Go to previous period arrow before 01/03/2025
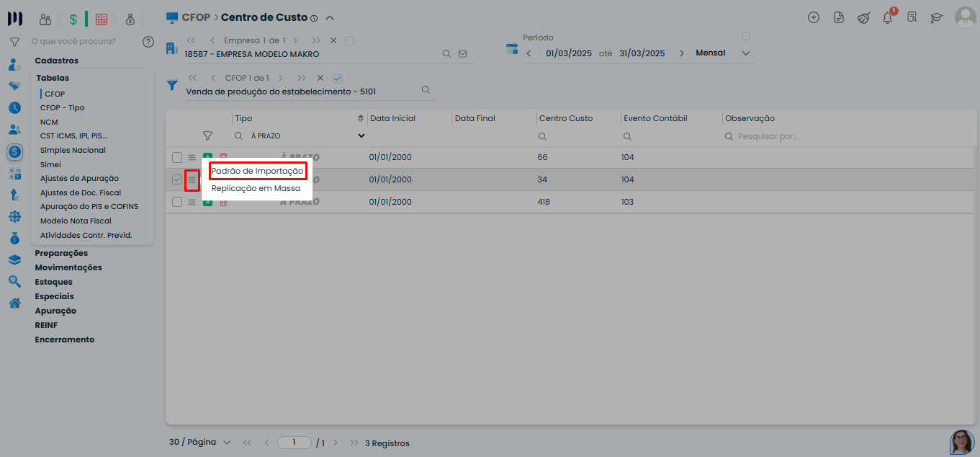 click(529, 53)
